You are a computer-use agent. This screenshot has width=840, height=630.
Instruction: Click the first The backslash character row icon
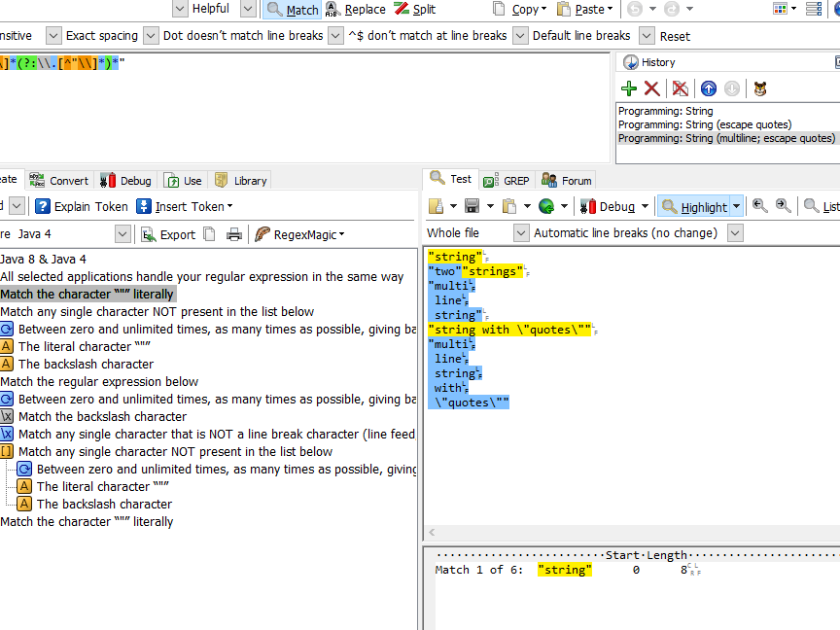click(x=7, y=365)
